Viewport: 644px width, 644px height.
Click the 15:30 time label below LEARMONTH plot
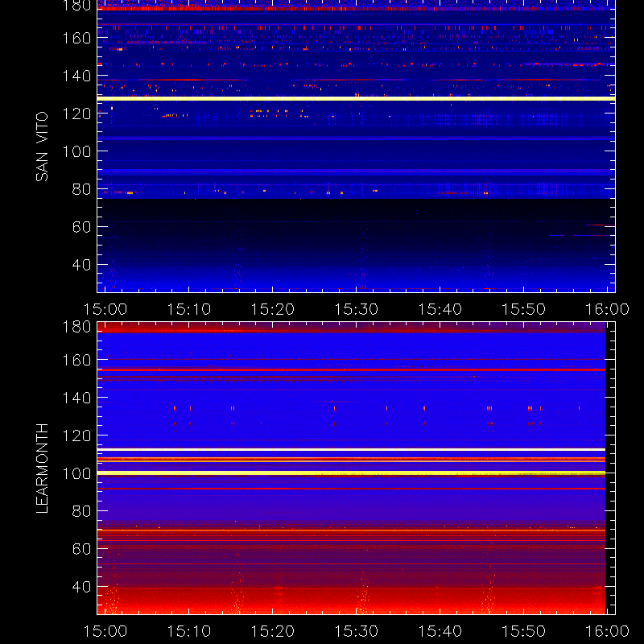pyautogui.click(x=357, y=631)
